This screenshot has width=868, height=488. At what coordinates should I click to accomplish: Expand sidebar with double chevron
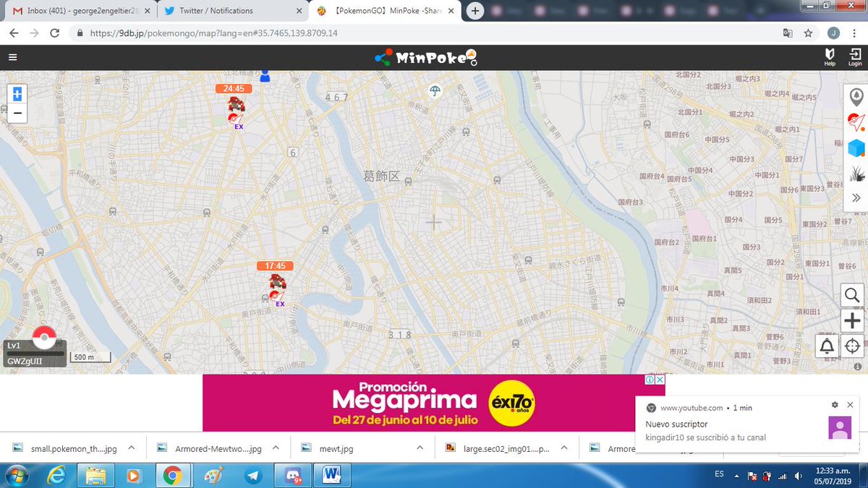pos(856,197)
